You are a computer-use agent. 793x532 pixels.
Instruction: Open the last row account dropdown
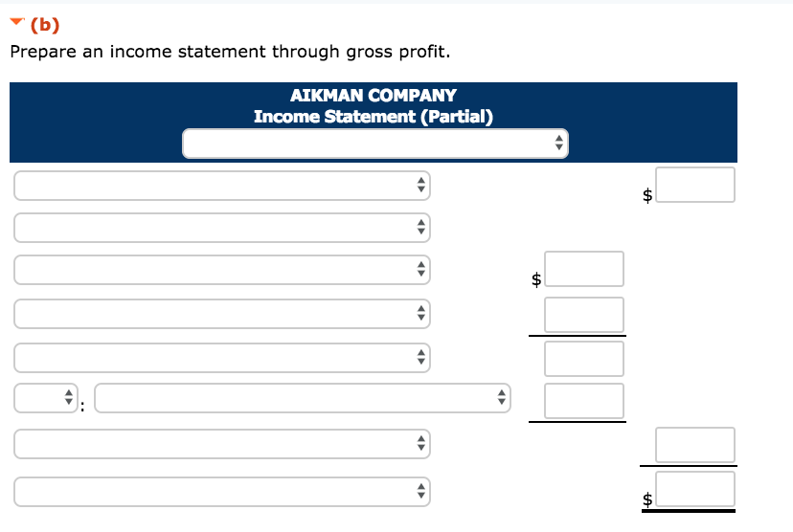coord(222,491)
